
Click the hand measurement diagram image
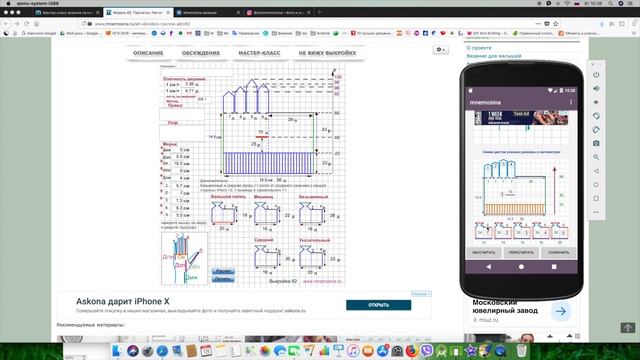click(184, 258)
